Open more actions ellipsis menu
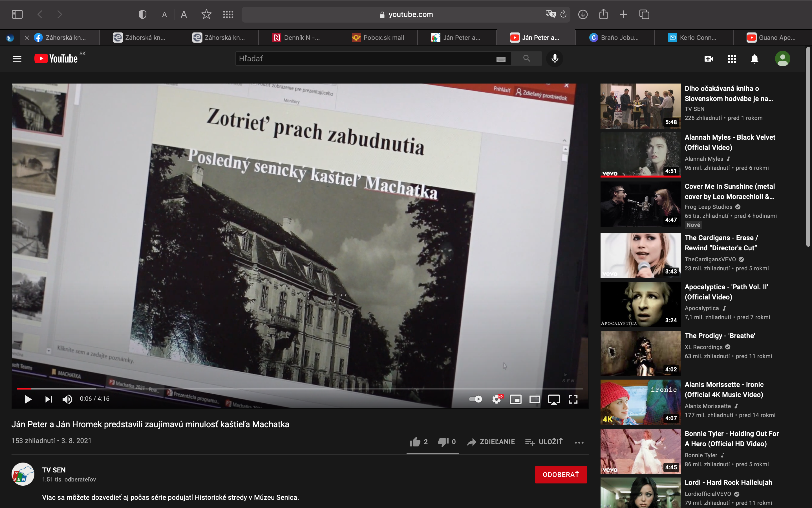 point(579,443)
